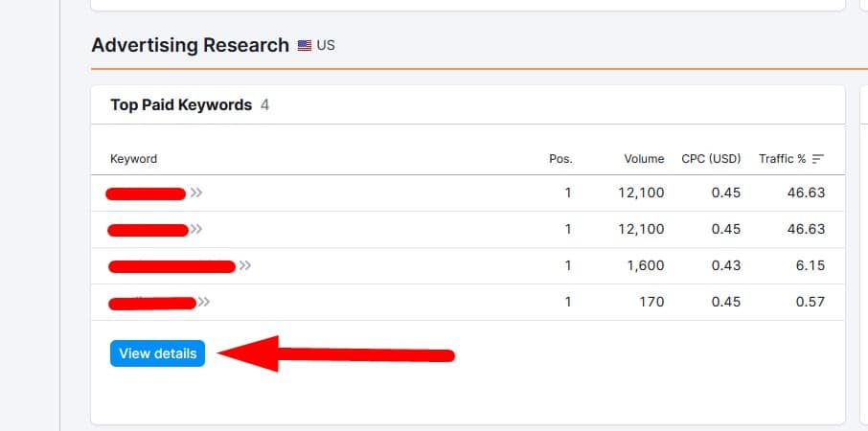868x431 pixels.
Task: Open the first redacted keyword link
Action: coord(146,193)
